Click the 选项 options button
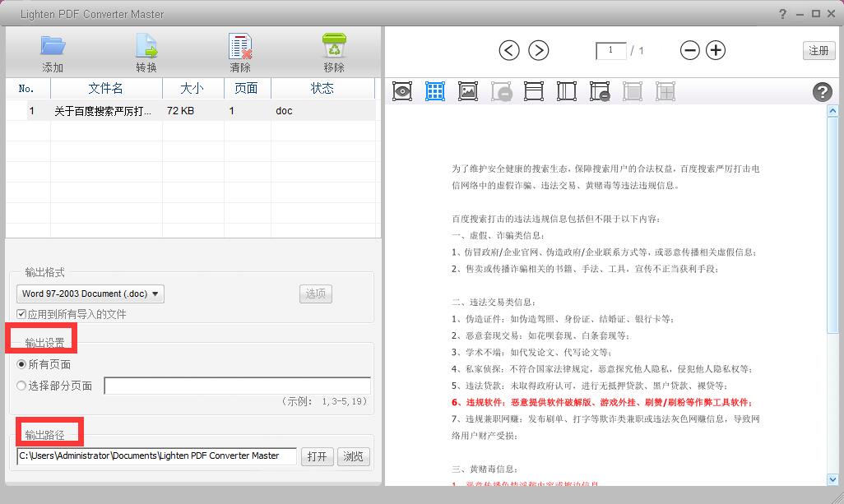The image size is (844, 504). 315,294
